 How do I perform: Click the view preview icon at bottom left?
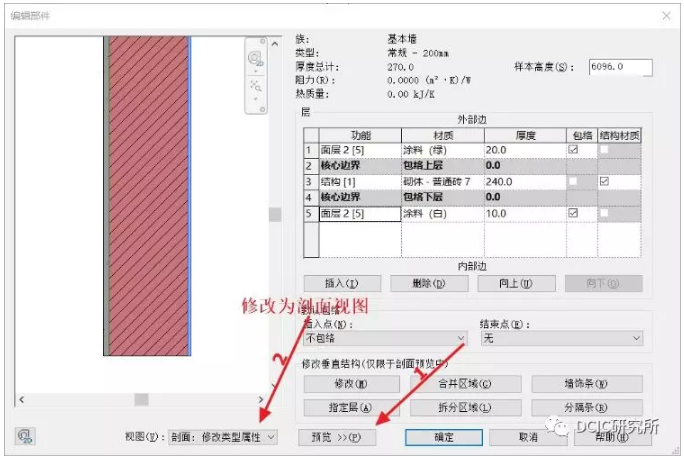(25, 436)
